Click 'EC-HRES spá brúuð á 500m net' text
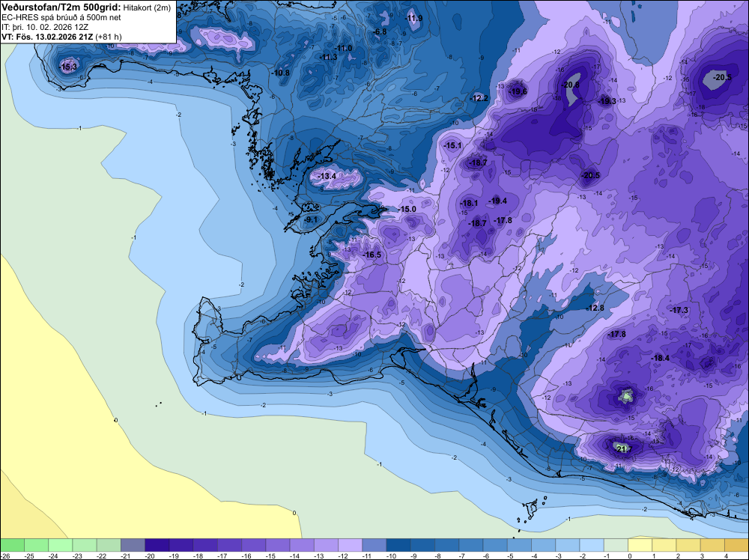 point(61,17)
